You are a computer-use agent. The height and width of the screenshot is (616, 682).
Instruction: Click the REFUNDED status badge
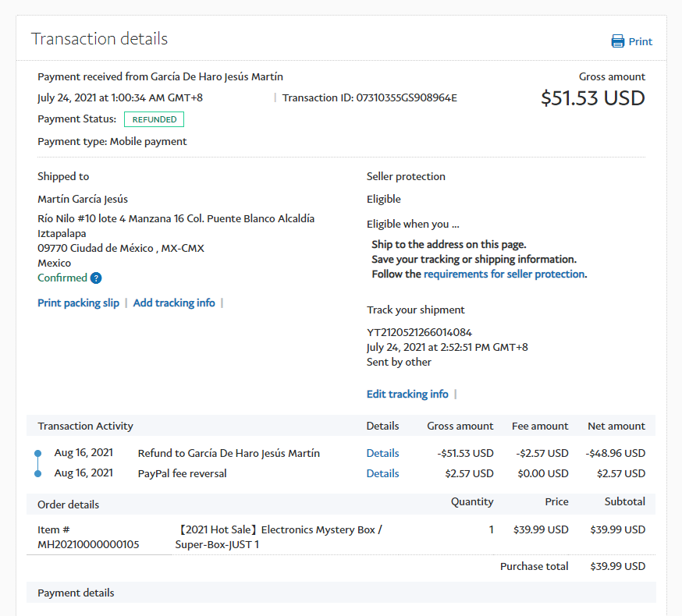[154, 119]
